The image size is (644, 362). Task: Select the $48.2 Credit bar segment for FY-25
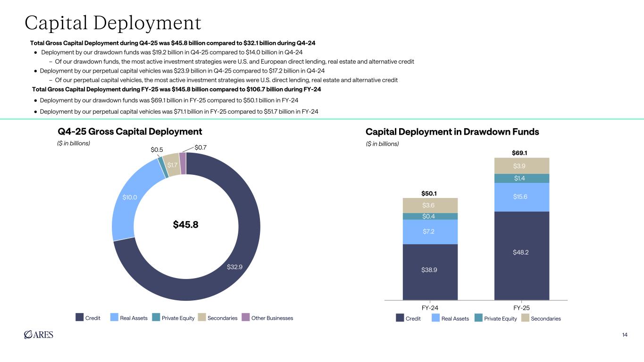tap(521, 253)
